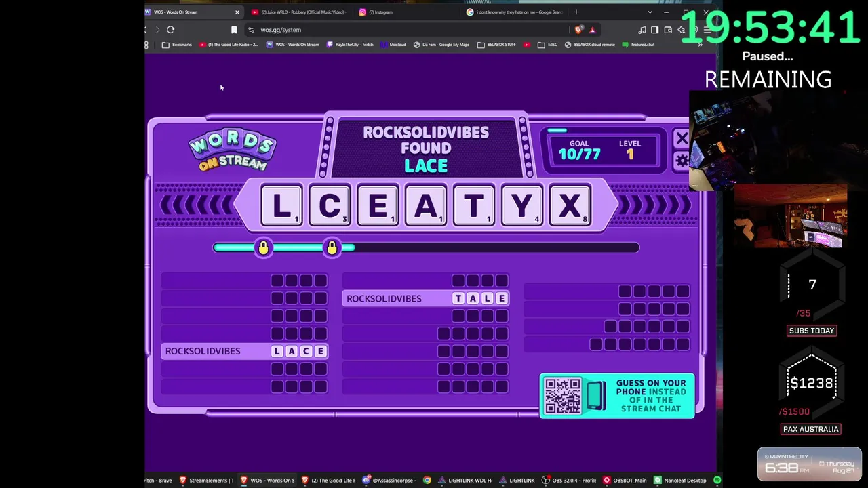Switch to WOS - Words On Stream taskbar window
The width and height of the screenshot is (868, 488).
click(267, 481)
